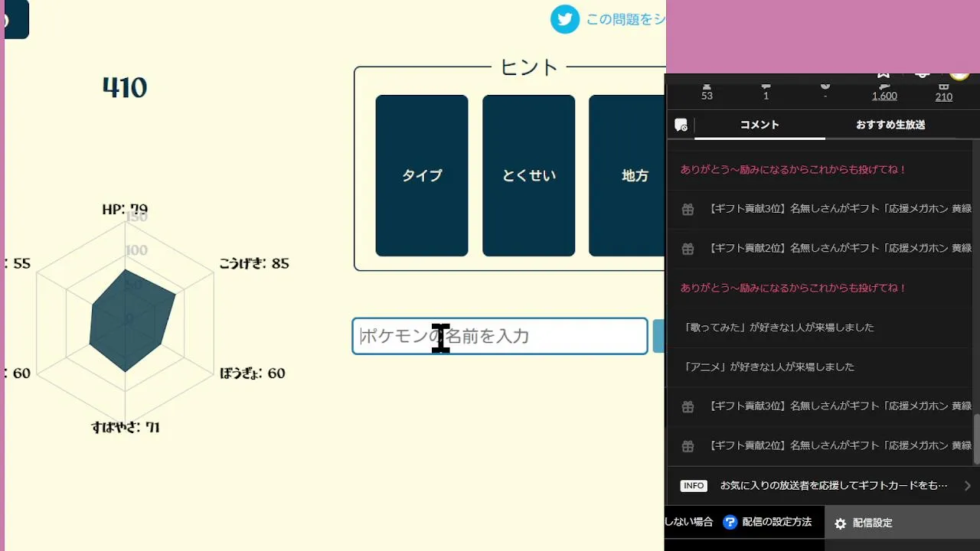Switch to the コメント tab
Screen dimensions: 980x551
(x=759, y=125)
